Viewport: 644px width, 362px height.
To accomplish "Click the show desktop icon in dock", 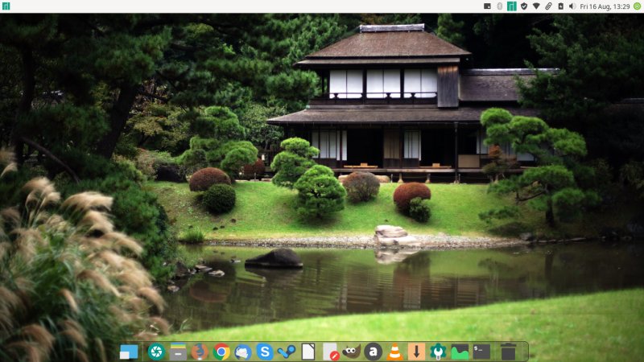I will point(129,352).
